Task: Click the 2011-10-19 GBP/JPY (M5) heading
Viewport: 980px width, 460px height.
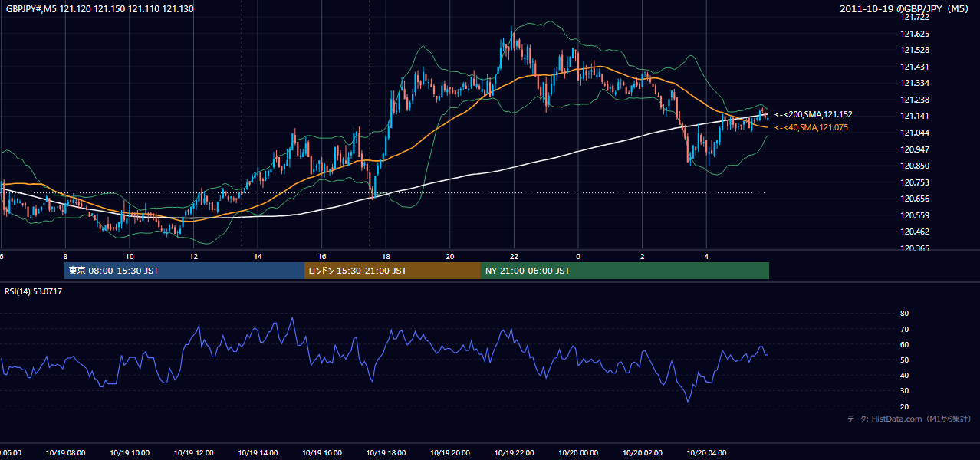Action: [905, 9]
